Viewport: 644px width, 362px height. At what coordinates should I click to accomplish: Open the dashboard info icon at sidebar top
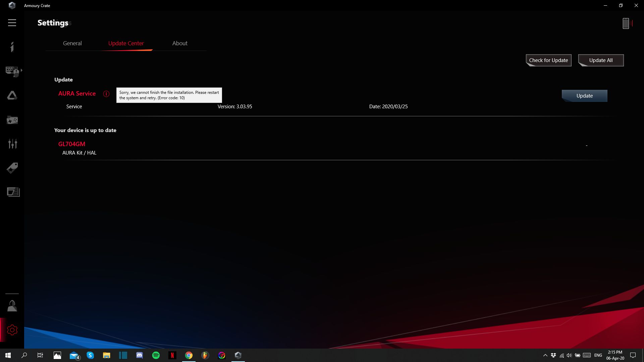tap(12, 47)
